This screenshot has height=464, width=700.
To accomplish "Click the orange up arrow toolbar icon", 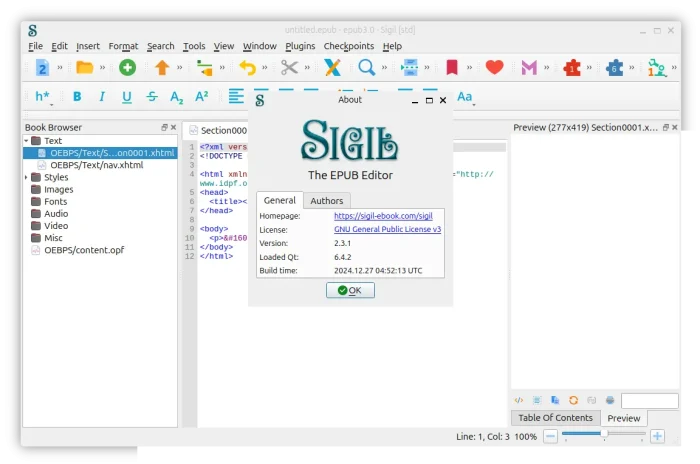I will click(162, 68).
